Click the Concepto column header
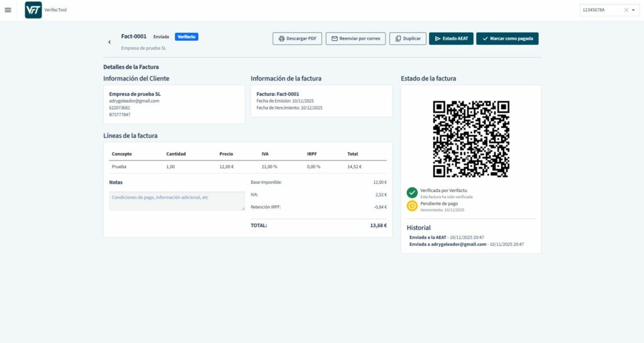The height and width of the screenshot is (343, 644). click(122, 154)
